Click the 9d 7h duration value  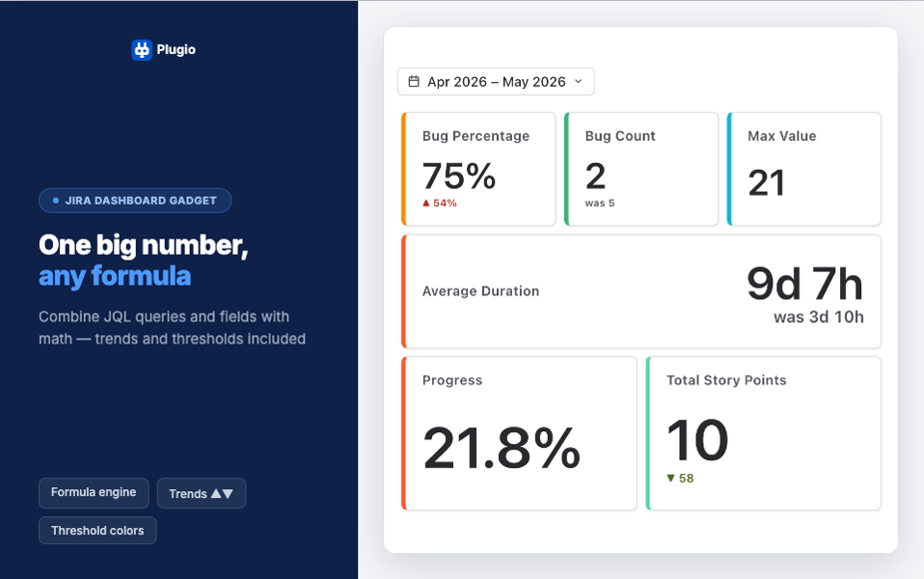(805, 285)
